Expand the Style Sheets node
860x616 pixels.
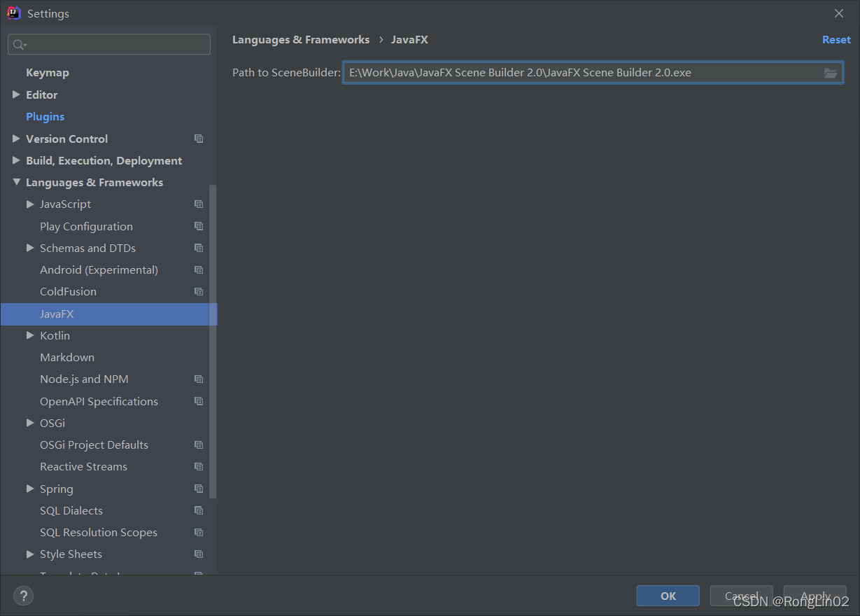coord(30,554)
